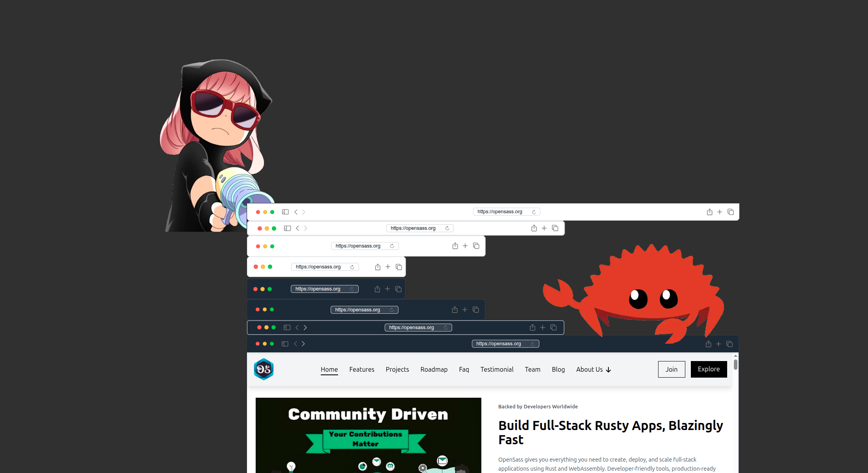Click the 'Backed by Developers Worldwide' text
The image size is (868, 473).
click(538, 407)
